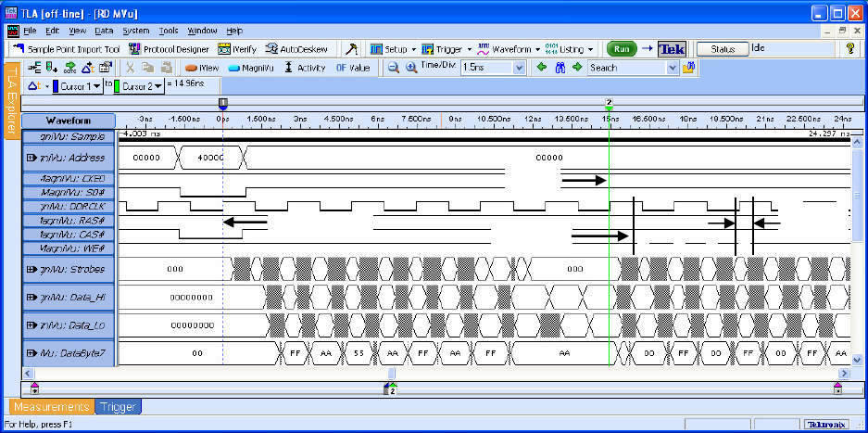Image resolution: width=868 pixels, height=433 pixels.
Task: Open the File menu
Action: [30, 31]
